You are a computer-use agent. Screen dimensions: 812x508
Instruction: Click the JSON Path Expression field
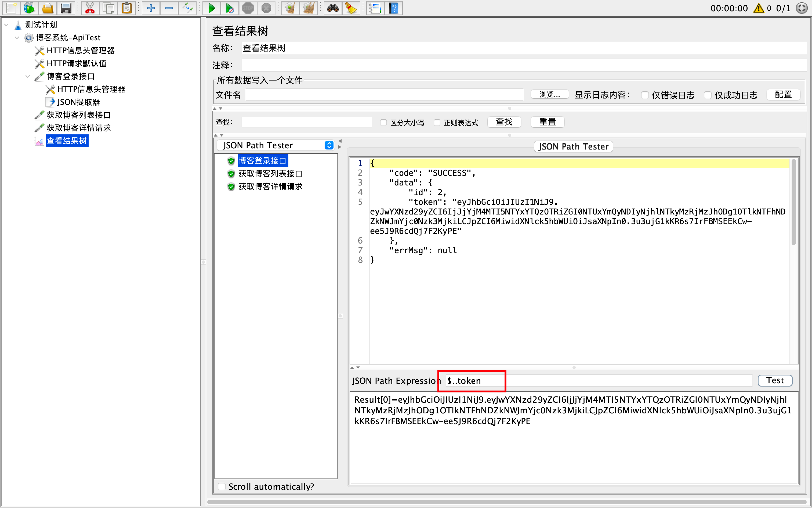pyautogui.click(x=599, y=381)
